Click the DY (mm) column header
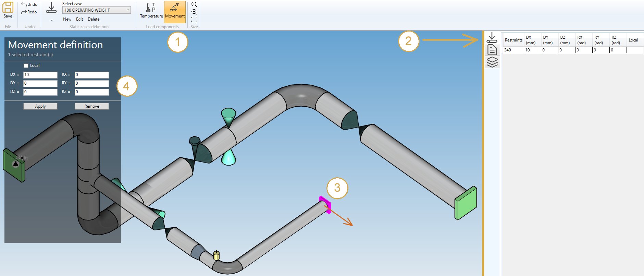The image size is (644, 276). click(x=549, y=40)
